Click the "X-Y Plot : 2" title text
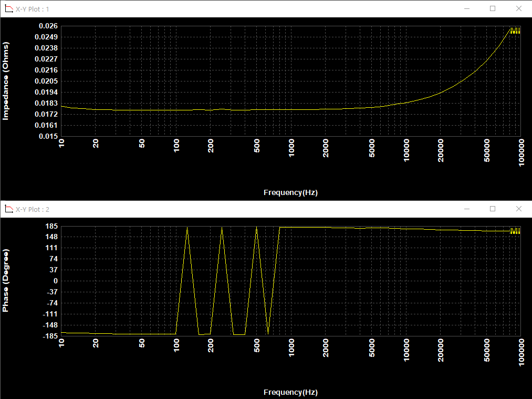This screenshot has width=532, height=399. pyautogui.click(x=32, y=210)
